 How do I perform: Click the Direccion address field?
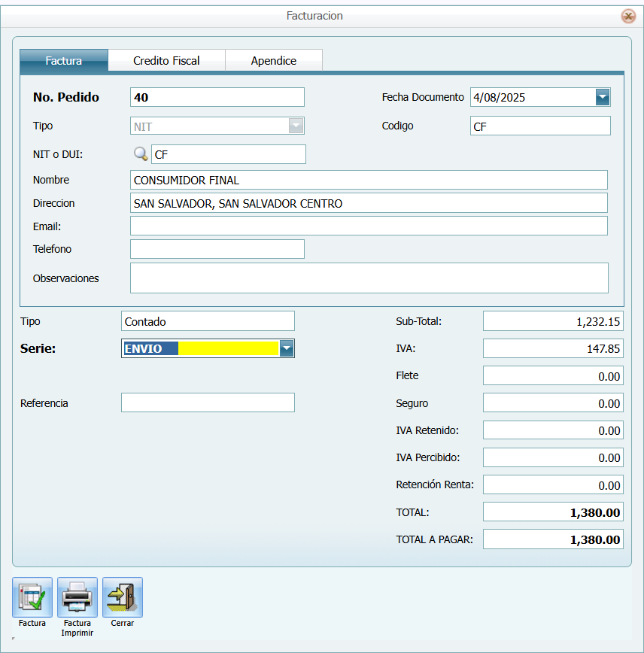[368, 203]
